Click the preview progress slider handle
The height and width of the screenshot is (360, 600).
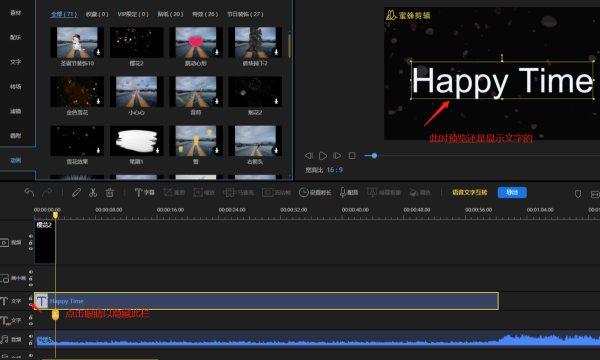(x=374, y=156)
